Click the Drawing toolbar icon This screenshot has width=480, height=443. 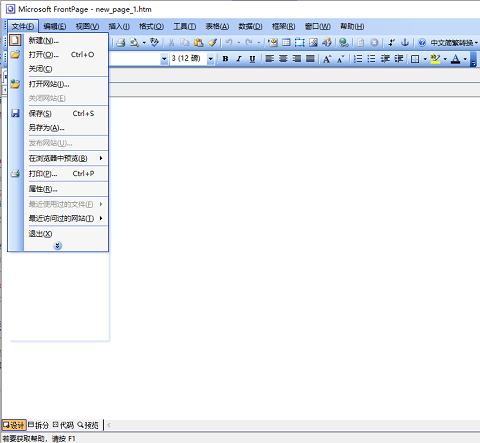click(327, 42)
